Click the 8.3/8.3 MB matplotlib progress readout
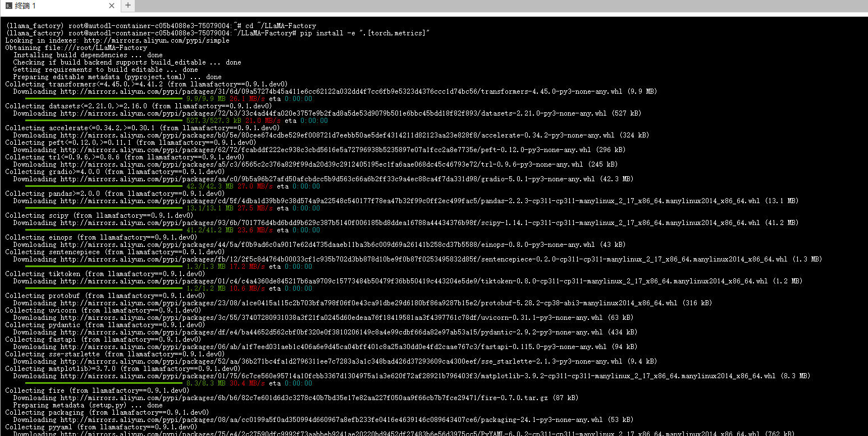The width and height of the screenshot is (868, 436). click(x=204, y=383)
